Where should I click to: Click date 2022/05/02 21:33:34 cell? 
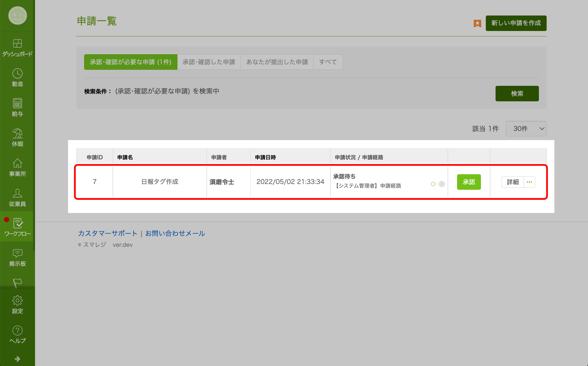[x=290, y=182]
